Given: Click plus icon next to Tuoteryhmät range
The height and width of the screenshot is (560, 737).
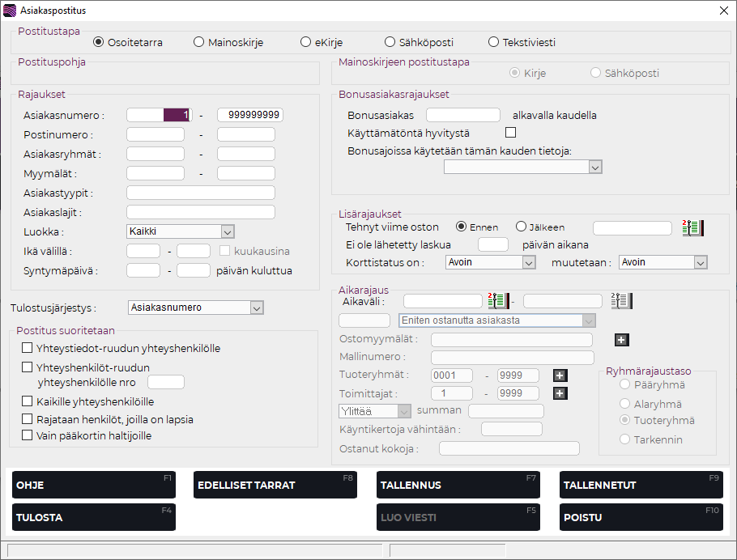Looking at the screenshot, I should coord(559,375).
